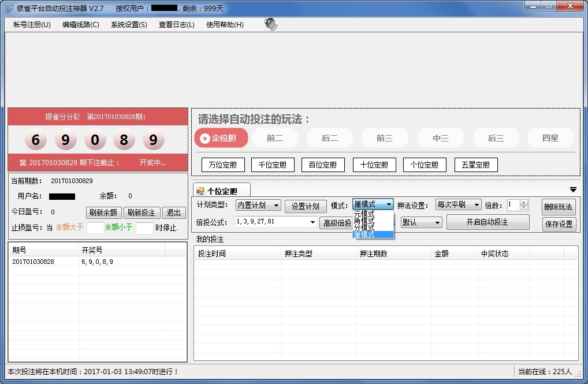Open the 计划类型 dropdown
The height and width of the screenshot is (384, 588).
click(258, 205)
